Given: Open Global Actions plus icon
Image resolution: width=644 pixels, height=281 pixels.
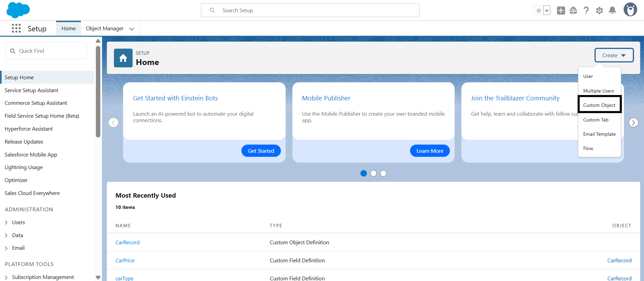Looking at the screenshot, I should pos(561,11).
